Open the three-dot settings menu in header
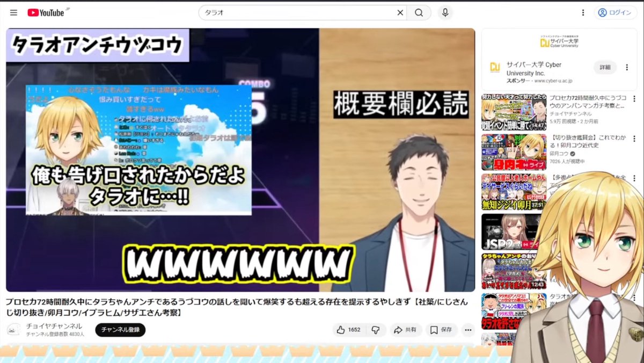This screenshot has height=363, width=644. [583, 12]
